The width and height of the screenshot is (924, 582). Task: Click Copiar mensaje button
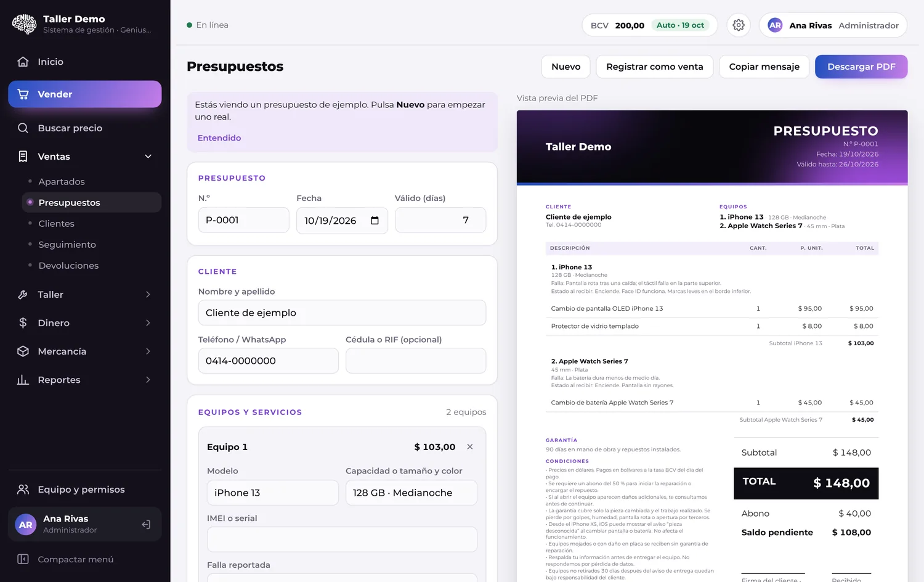(764, 67)
